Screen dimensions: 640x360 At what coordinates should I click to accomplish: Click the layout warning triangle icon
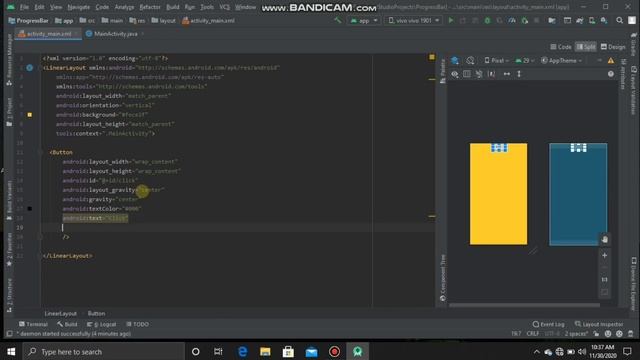(x=611, y=60)
